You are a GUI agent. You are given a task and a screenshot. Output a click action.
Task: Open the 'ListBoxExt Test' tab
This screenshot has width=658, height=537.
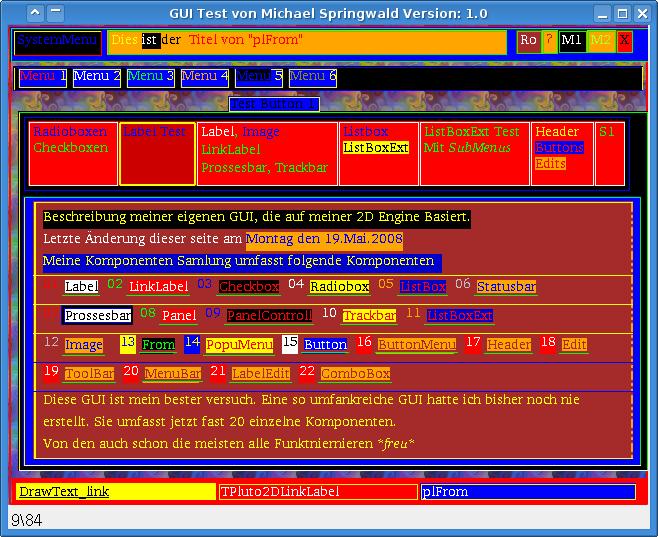click(x=474, y=153)
